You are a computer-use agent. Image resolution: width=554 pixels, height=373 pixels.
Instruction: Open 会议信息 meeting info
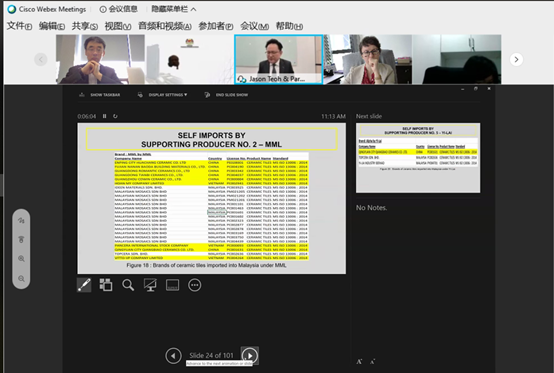118,10
